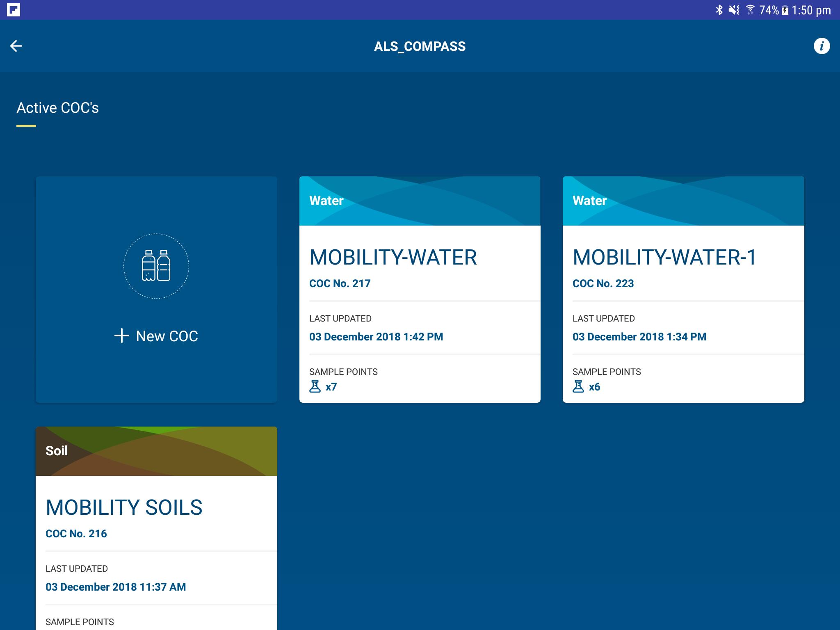This screenshot has width=840, height=630.
Task: Tap the Wi-Fi status icon
Action: (x=750, y=10)
